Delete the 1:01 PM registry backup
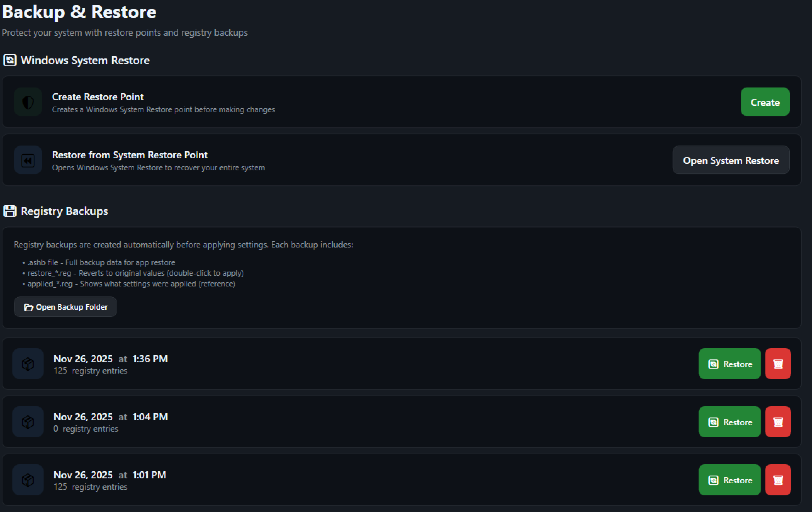This screenshot has width=812, height=512. click(x=778, y=480)
